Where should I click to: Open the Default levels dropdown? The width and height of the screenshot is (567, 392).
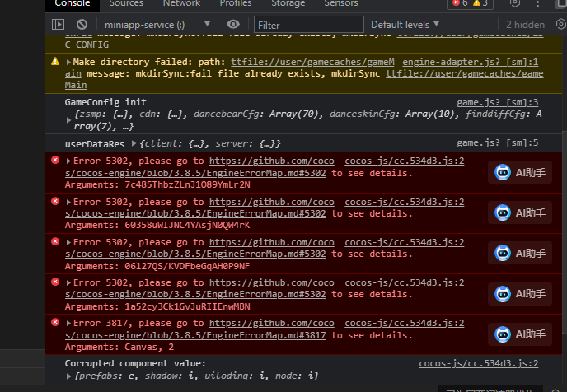(x=405, y=25)
